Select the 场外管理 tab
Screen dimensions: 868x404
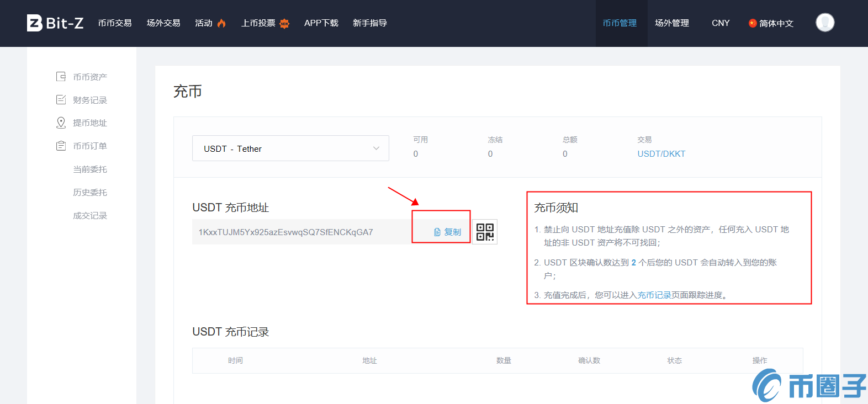pos(672,23)
